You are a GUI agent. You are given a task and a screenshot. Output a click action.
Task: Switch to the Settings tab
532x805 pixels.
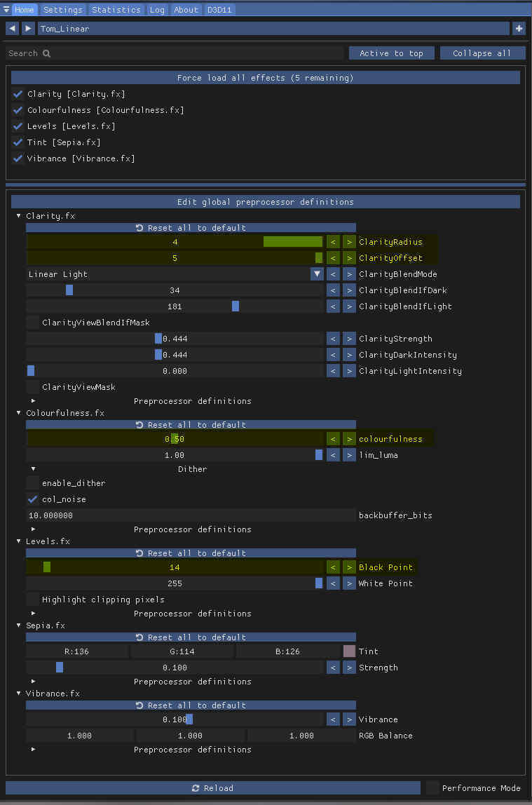tap(62, 10)
